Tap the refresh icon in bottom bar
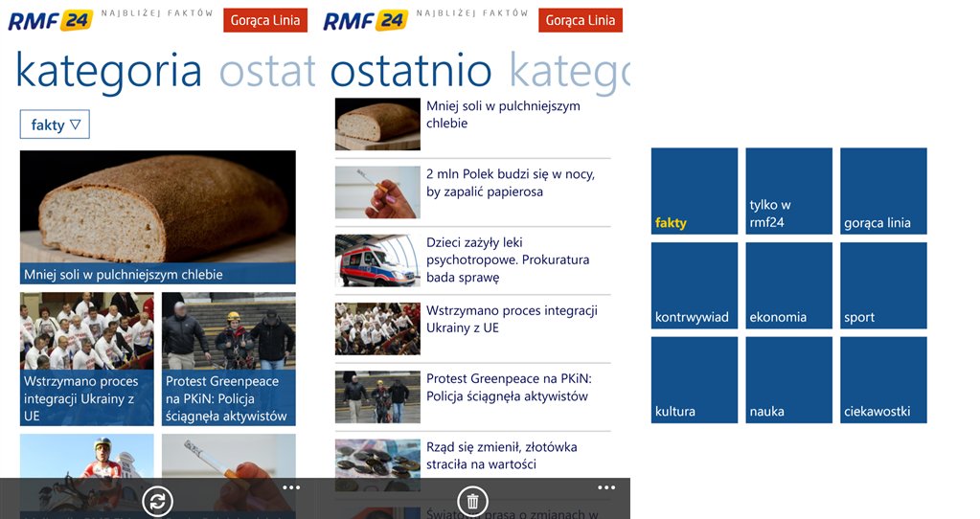 click(157, 501)
